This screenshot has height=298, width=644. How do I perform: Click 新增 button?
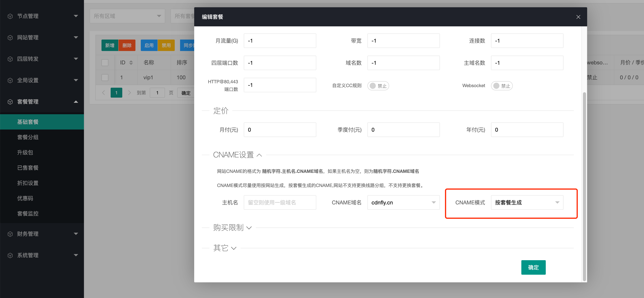coord(110,45)
